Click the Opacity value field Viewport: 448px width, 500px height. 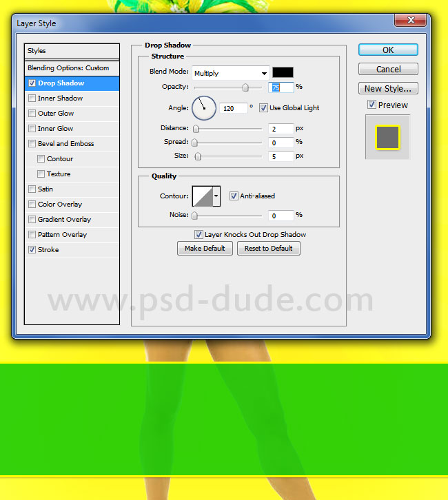click(x=281, y=87)
